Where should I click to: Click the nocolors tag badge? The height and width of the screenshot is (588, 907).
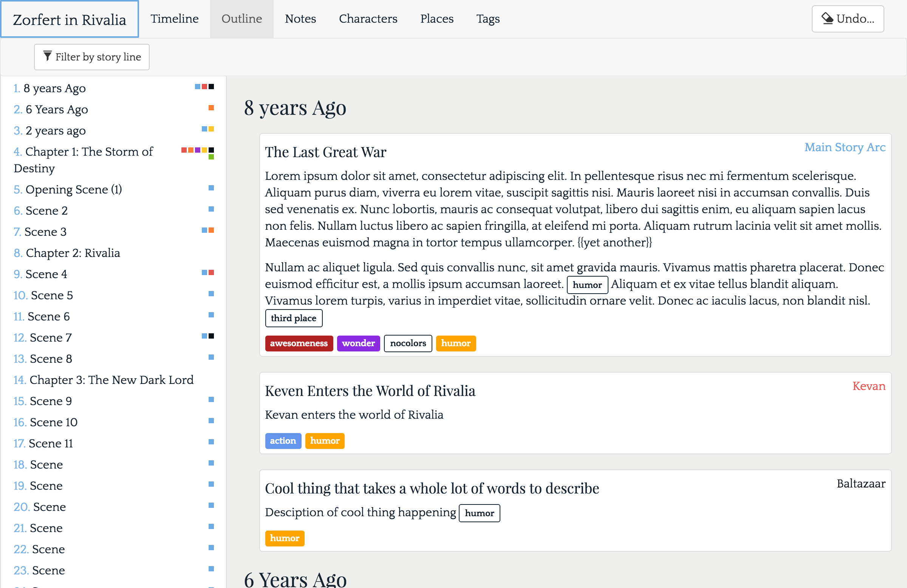click(x=408, y=344)
